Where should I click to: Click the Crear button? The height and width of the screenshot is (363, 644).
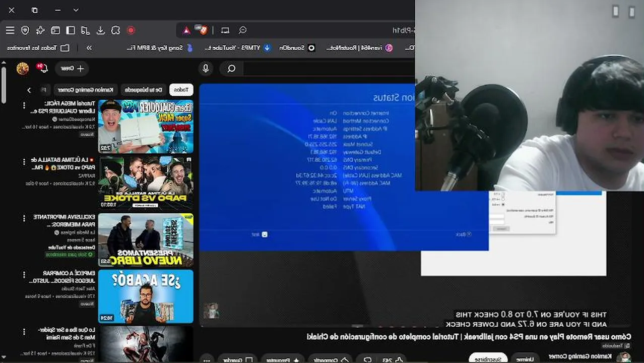pos(73,68)
